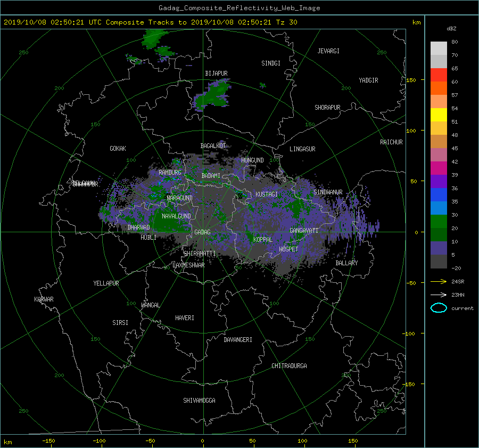
Task: Click the RAMDURG label
Action: coord(170,173)
